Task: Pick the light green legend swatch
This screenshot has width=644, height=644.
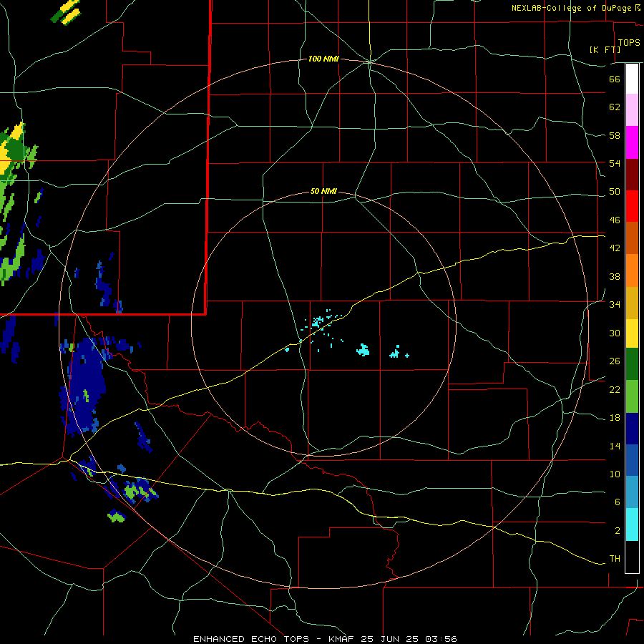Action: 632,396
